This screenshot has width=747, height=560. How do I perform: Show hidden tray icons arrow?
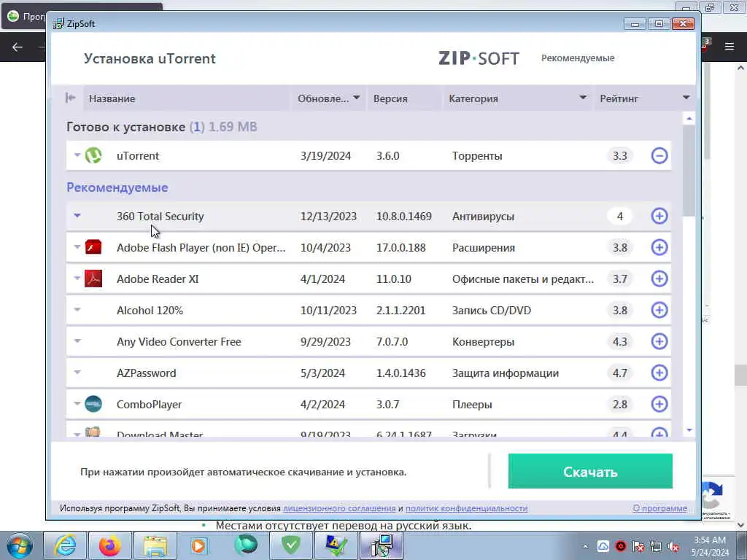(585, 547)
